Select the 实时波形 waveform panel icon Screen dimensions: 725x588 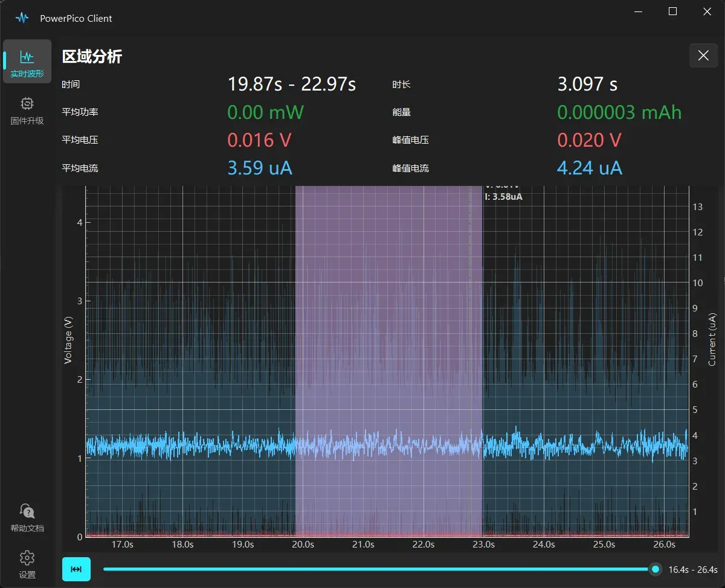tap(27, 60)
